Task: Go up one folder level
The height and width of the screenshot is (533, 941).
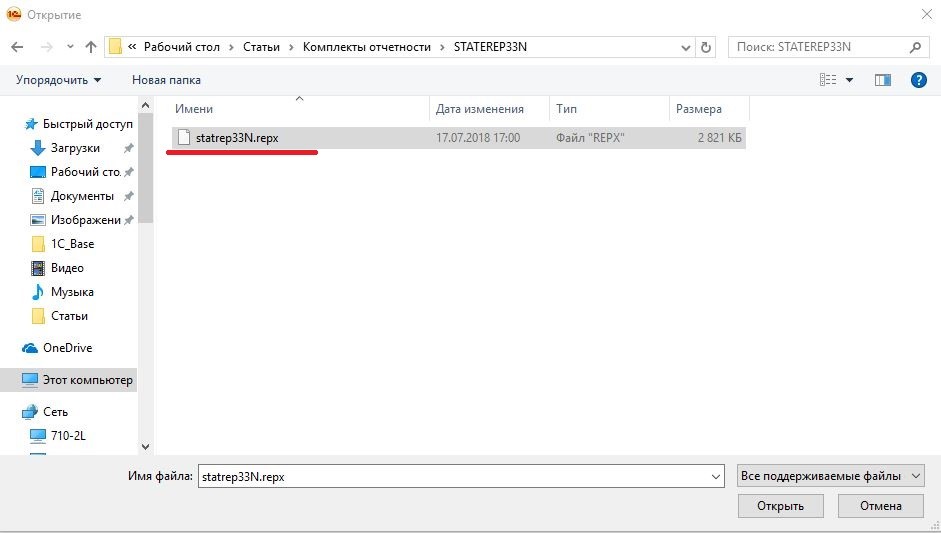Action: (91, 47)
